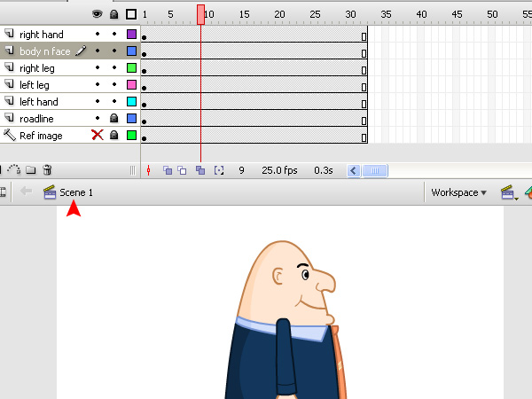Click the green outline swatch of Ref image

pos(131,135)
